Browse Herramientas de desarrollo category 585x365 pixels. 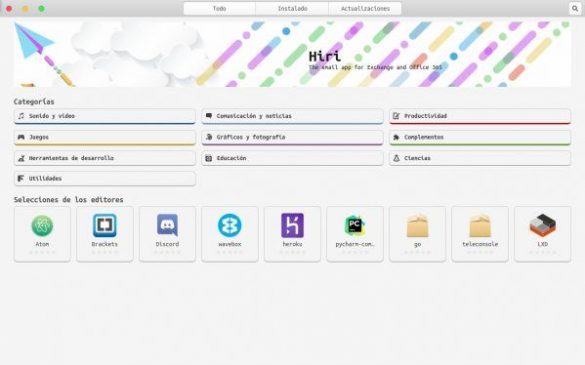tap(104, 158)
